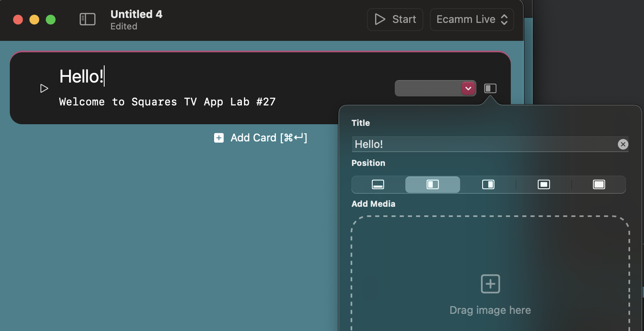Click the Start play button
Screen dimensions: 644x331
pyautogui.click(x=395, y=19)
